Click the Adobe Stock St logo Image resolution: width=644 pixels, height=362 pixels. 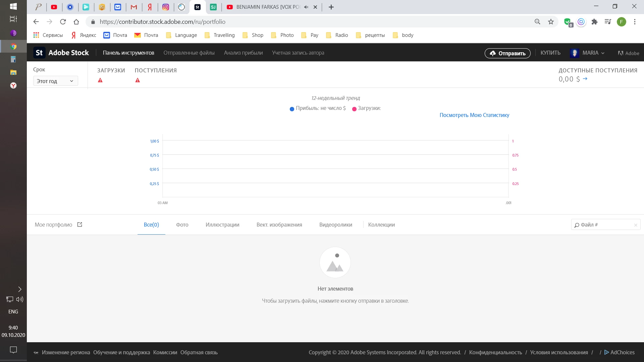(39, 53)
